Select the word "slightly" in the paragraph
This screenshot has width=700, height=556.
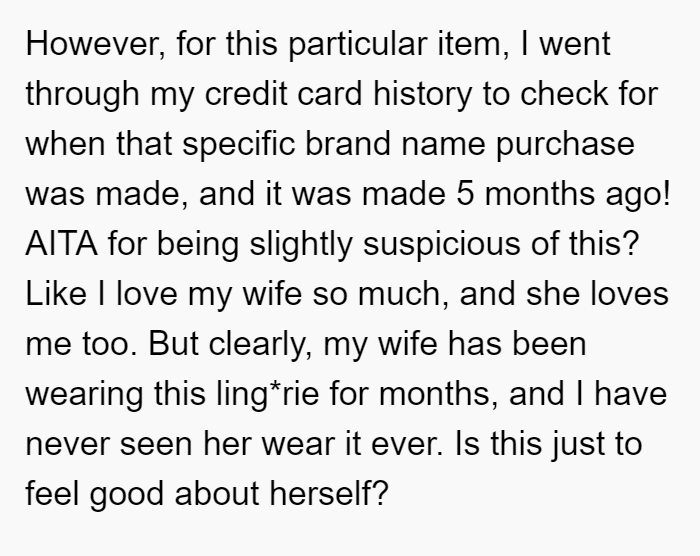coord(301,245)
